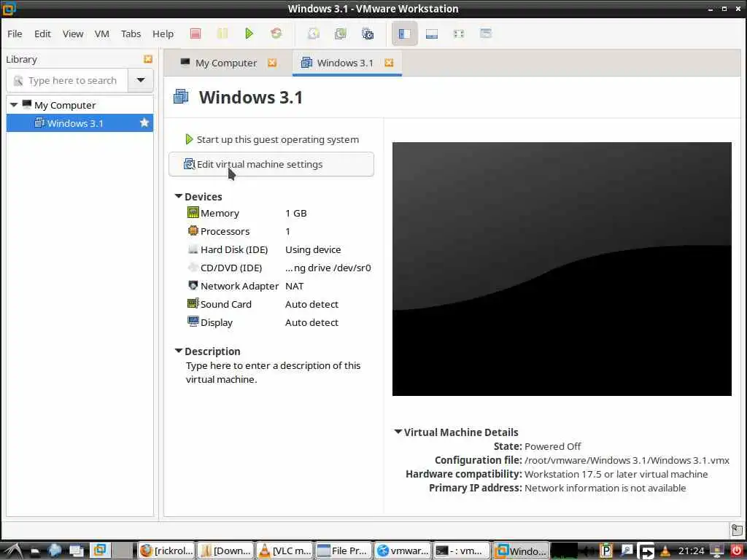Click the Display device icon

click(193, 322)
